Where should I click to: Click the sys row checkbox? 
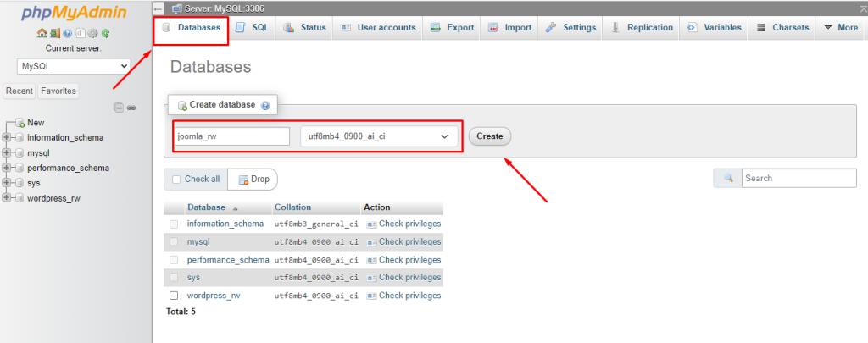[174, 277]
